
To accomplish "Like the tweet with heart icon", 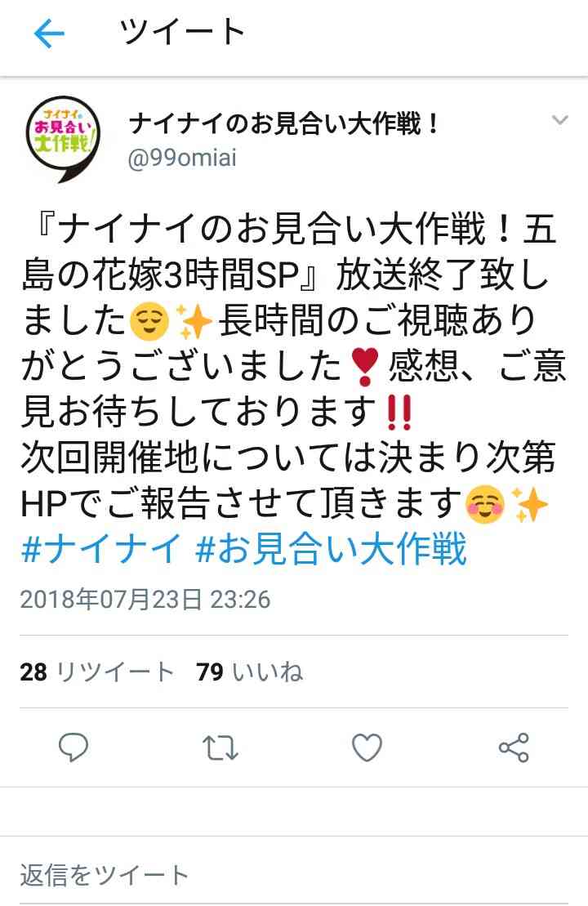I will [367, 748].
